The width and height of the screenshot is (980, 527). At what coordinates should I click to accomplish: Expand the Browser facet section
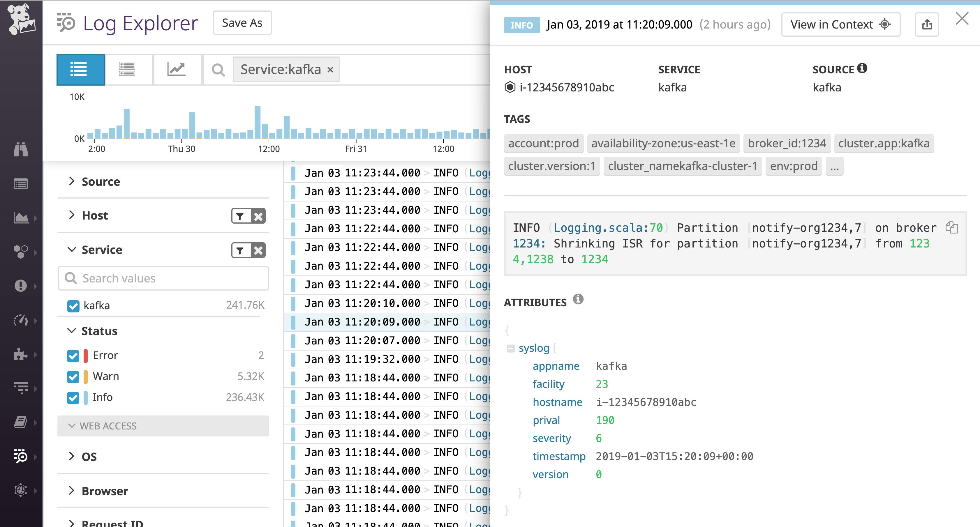[72, 491]
